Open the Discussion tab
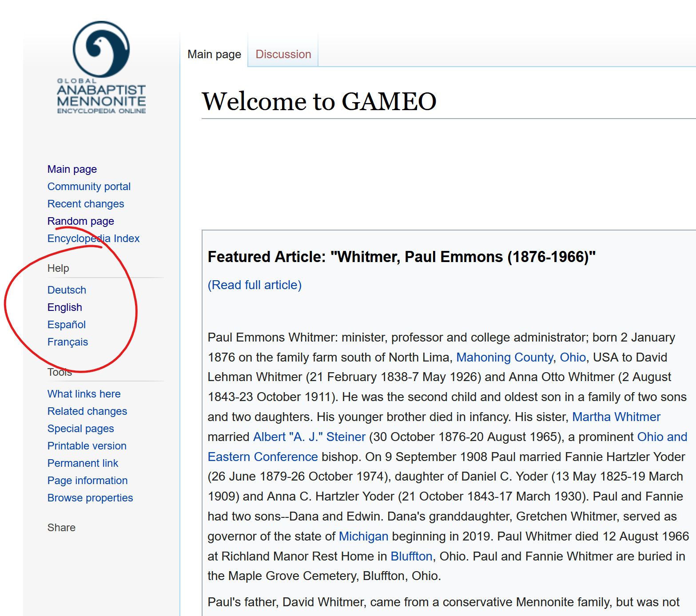 click(283, 54)
